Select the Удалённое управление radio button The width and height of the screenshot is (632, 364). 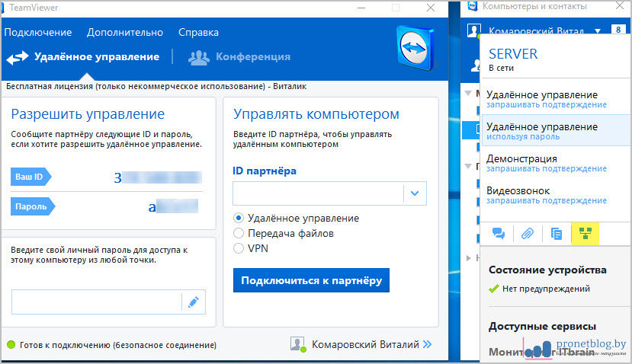(239, 219)
